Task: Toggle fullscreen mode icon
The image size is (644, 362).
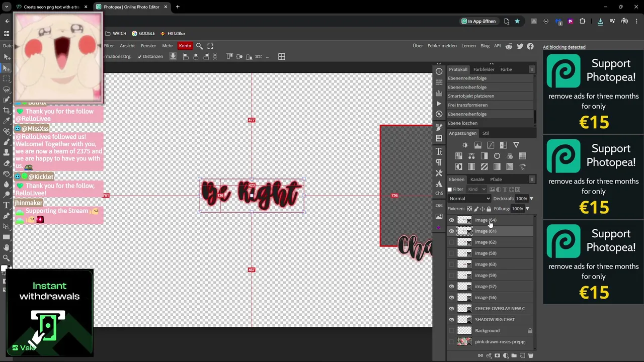Action: pos(210,46)
